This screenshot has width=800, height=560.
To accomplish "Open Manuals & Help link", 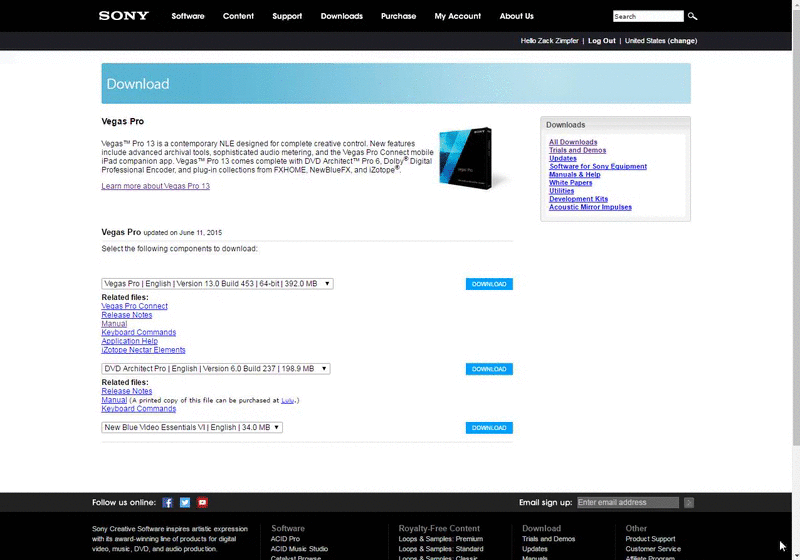I will coord(574,175).
